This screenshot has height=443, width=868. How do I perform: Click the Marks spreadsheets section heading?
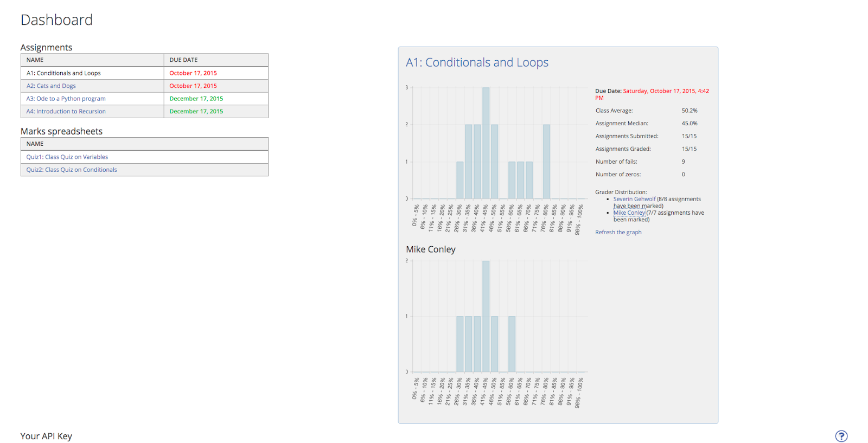click(61, 131)
